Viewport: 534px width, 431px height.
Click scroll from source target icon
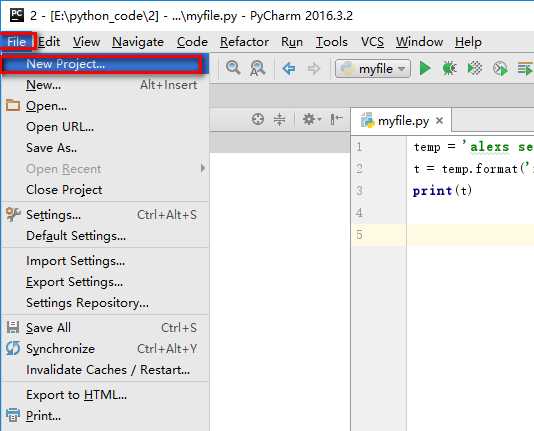[x=257, y=119]
